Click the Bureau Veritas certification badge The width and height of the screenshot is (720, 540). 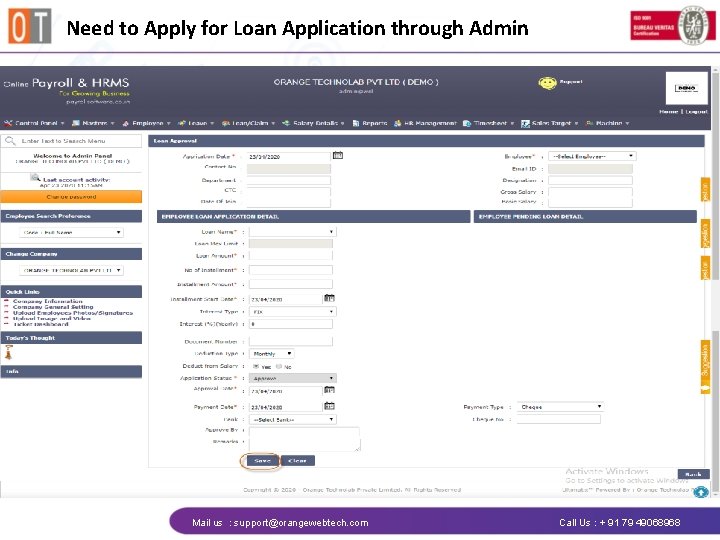tap(673, 25)
